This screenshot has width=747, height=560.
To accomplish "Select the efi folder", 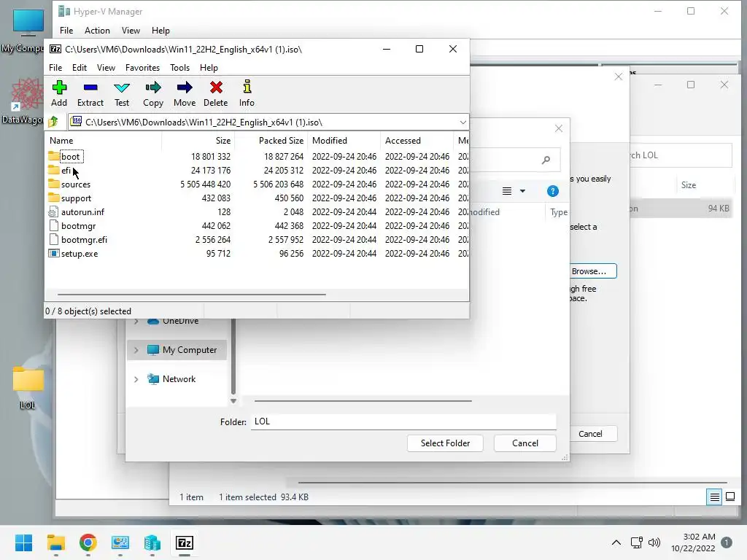I will tap(66, 171).
